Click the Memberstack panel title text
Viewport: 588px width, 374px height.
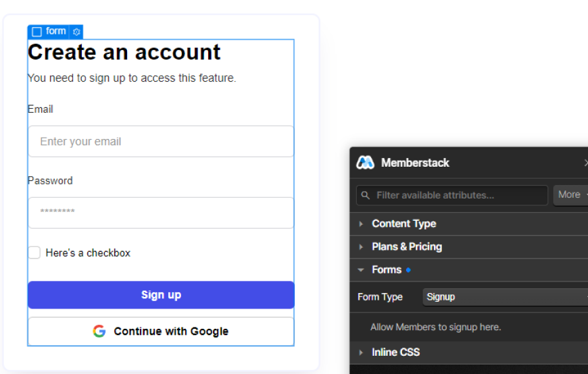click(415, 163)
